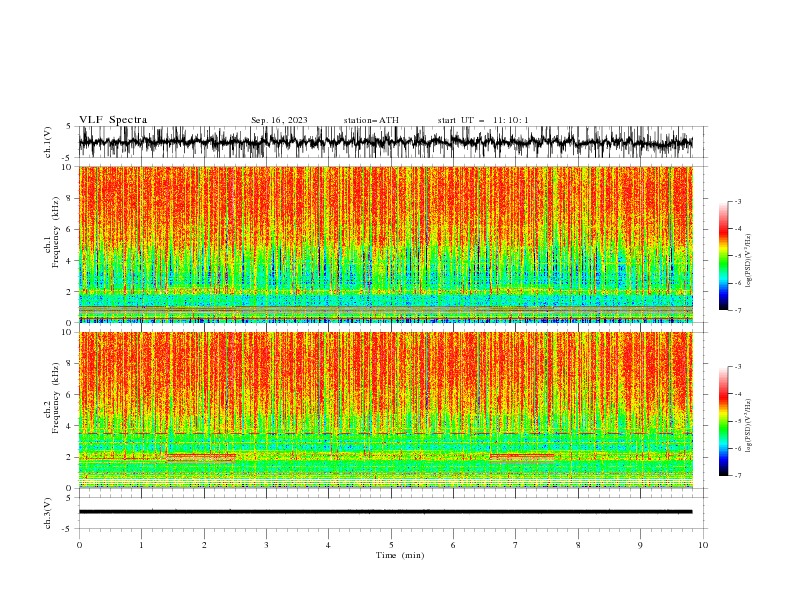
Task: Click the ch.1 spectrogram color scale bar
Action: click(x=724, y=256)
